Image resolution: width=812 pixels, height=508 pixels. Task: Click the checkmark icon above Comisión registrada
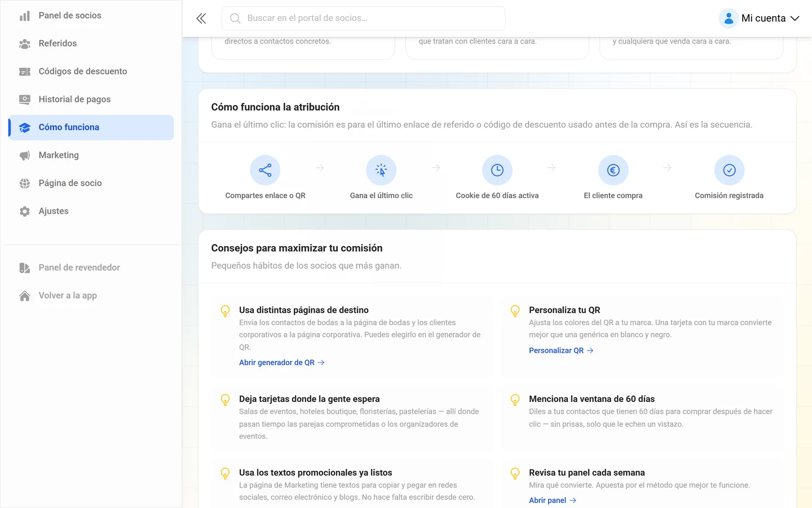(x=729, y=170)
